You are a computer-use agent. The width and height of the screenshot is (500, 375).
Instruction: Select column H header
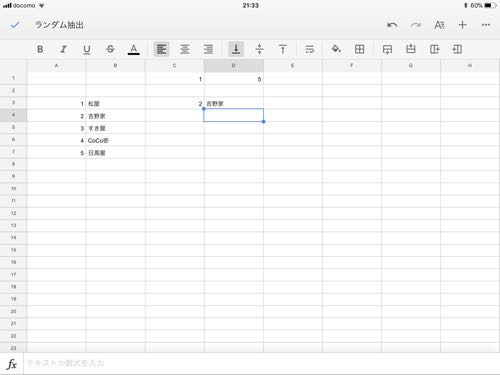click(x=470, y=66)
